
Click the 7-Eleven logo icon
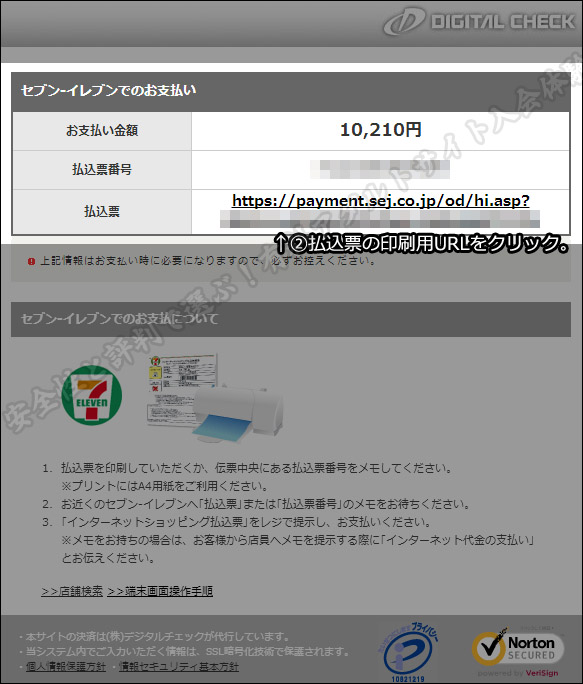(x=92, y=395)
